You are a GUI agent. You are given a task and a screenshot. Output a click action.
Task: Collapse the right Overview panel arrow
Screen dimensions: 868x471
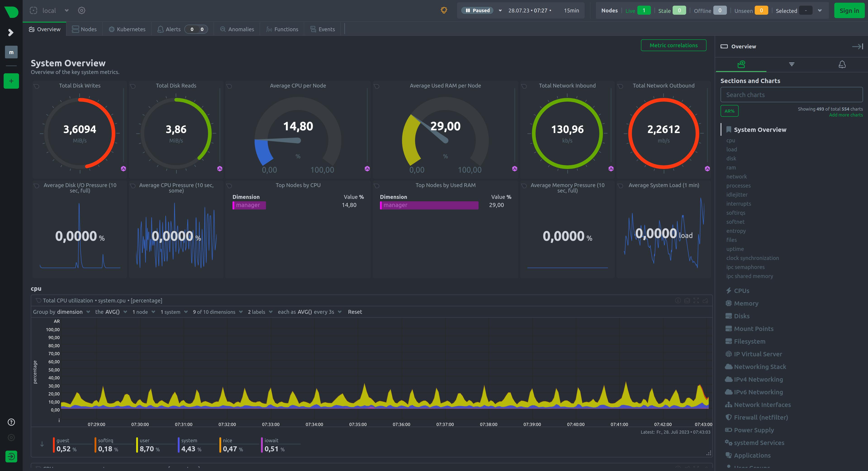[857, 47]
